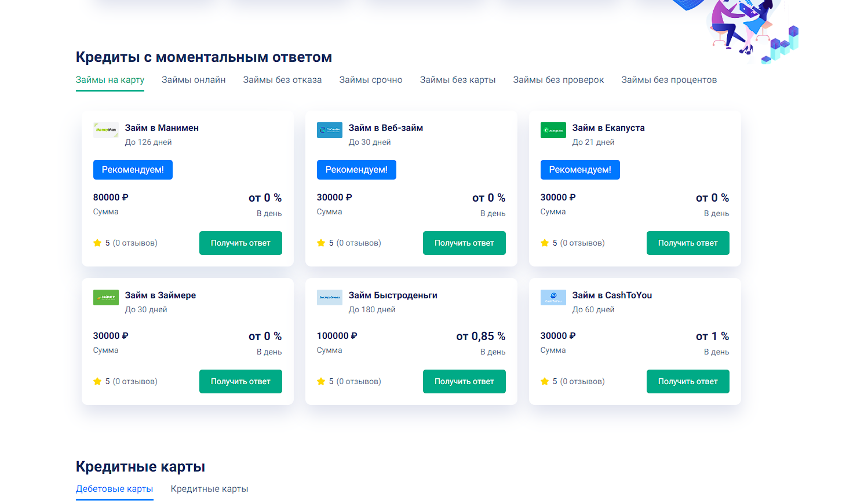Click the MoneyMan logo in Манимен card
Image resolution: width=857 pixels, height=504 pixels.
[x=106, y=130]
